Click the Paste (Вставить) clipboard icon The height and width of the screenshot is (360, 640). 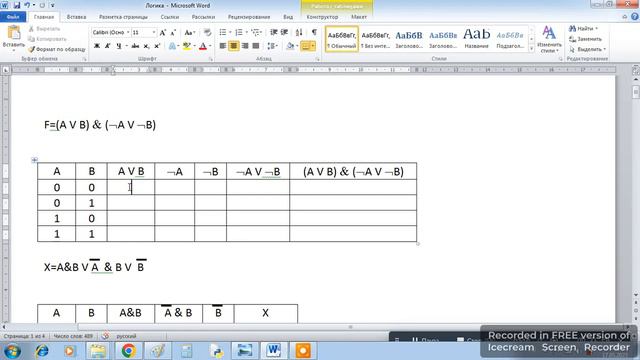13,33
